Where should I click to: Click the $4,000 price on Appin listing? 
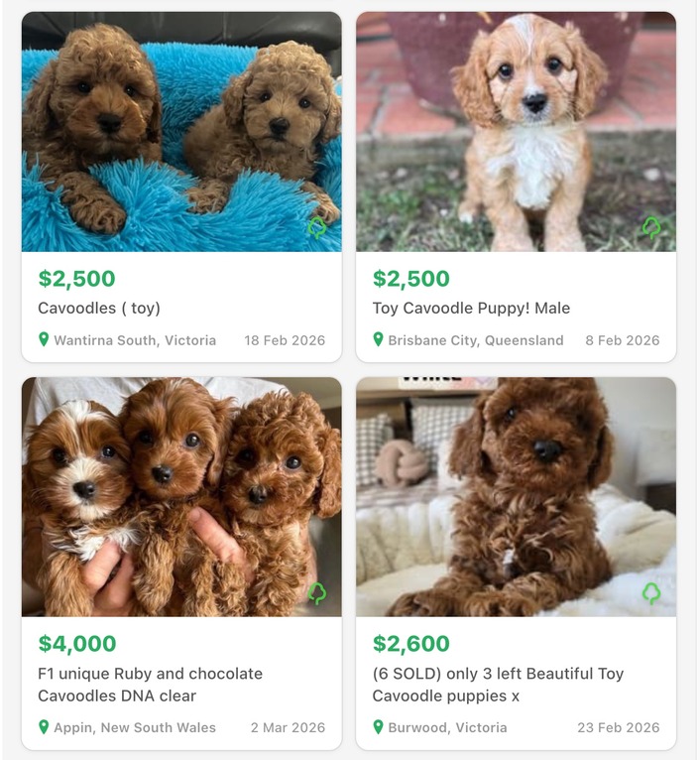[77, 644]
